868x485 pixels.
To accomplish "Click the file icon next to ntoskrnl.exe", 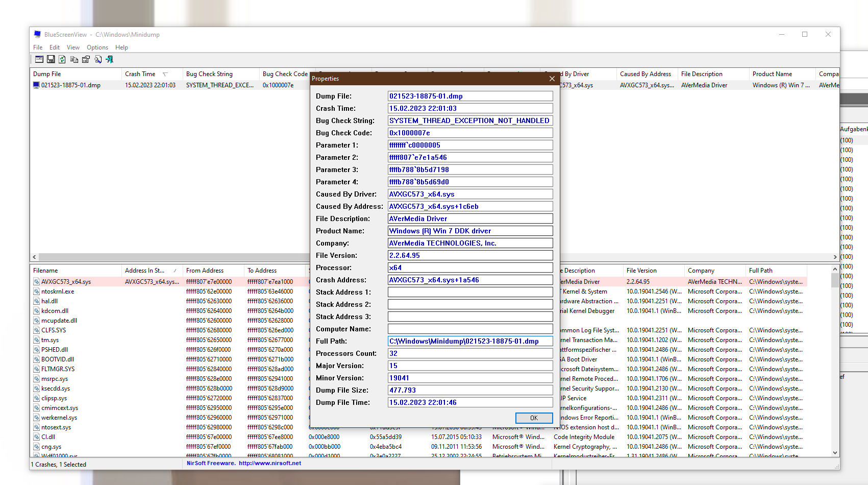I will [x=37, y=292].
